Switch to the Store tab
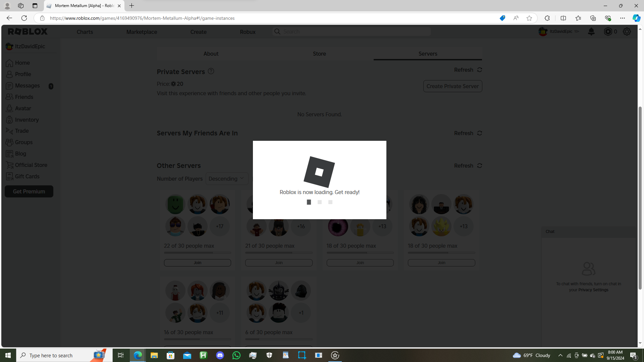This screenshot has width=644, height=362. (319, 54)
